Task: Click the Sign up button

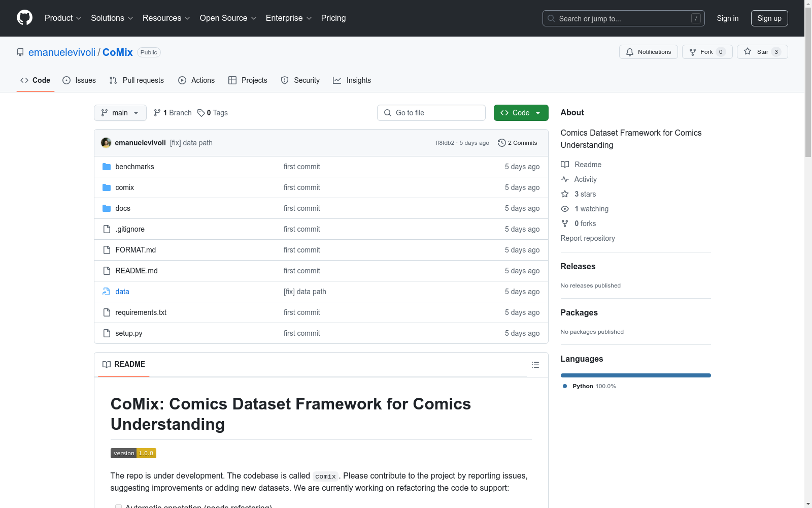Action: pyautogui.click(x=769, y=18)
